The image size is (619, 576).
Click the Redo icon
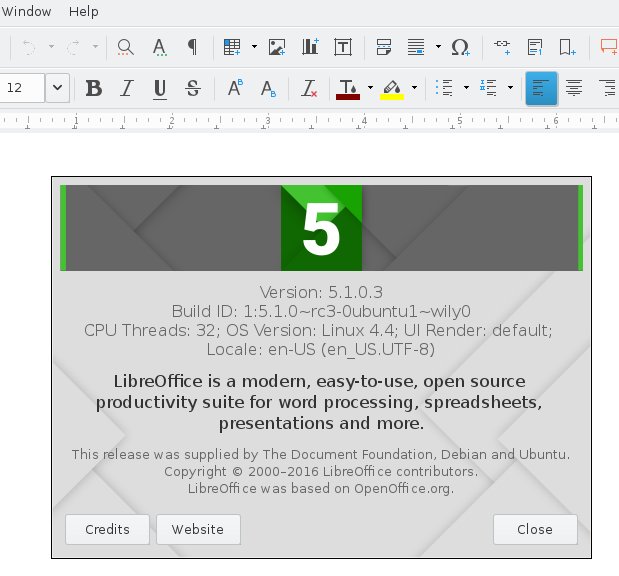(x=73, y=47)
